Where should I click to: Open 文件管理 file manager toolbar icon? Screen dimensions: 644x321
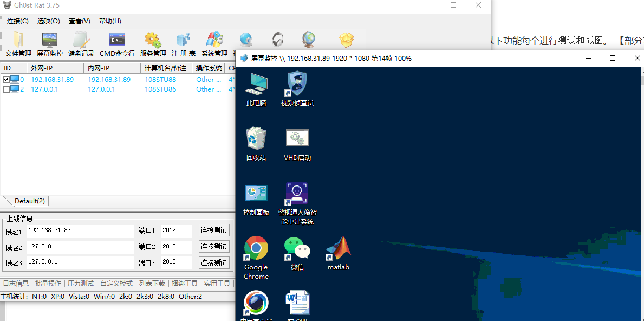click(x=18, y=44)
